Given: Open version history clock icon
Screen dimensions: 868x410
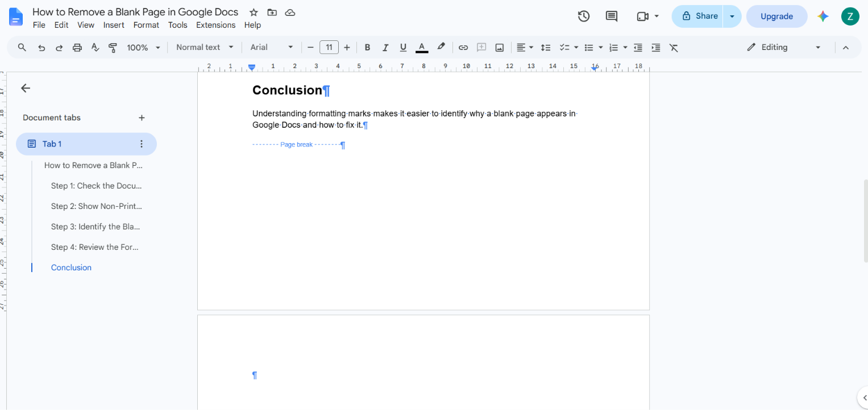Looking at the screenshot, I should [584, 16].
